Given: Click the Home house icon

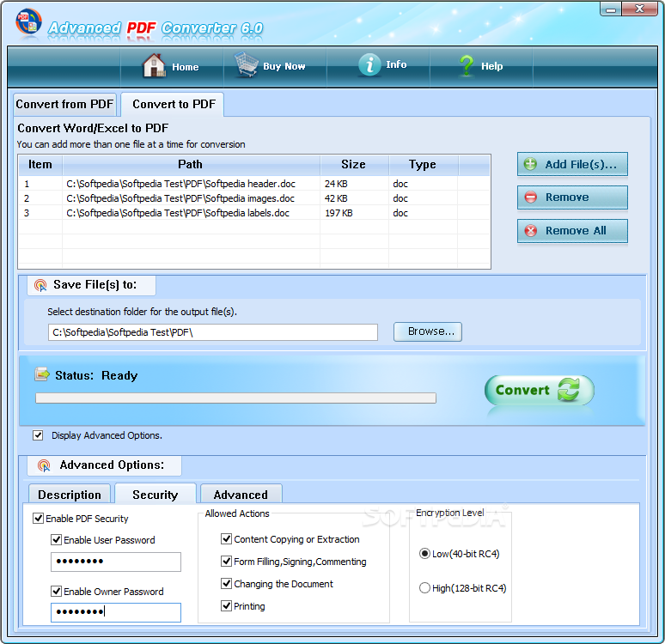Looking at the screenshot, I should [154, 65].
